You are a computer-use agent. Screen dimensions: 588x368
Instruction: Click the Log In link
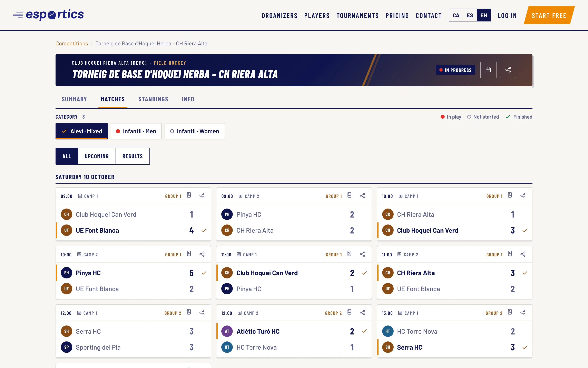pyautogui.click(x=507, y=16)
